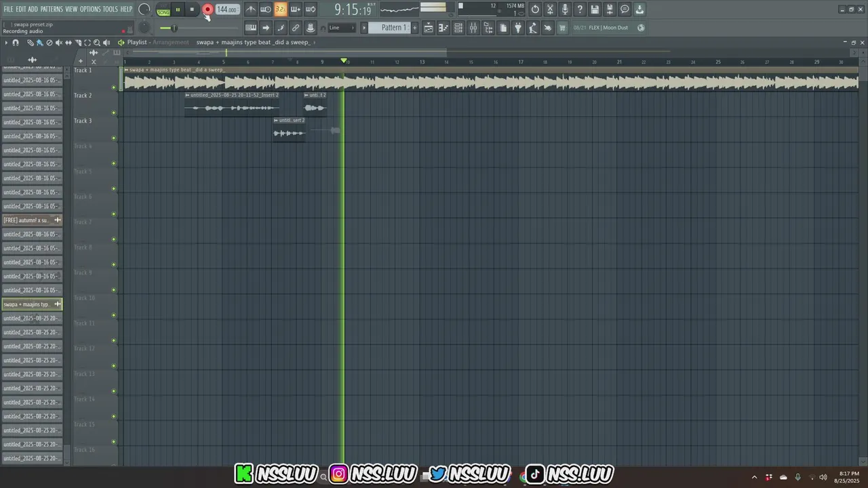Open the EDIT menu
868x488 pixels.
[21, 9]
